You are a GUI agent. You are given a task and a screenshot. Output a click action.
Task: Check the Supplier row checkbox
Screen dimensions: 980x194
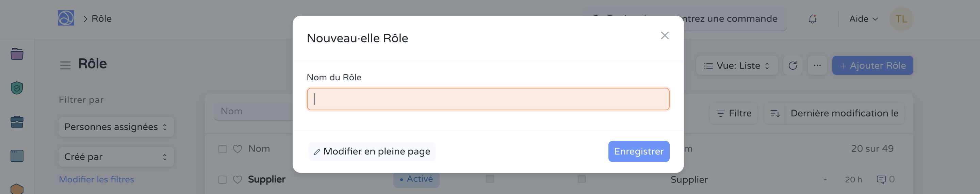pyautogui.click(x=223, y=180)
